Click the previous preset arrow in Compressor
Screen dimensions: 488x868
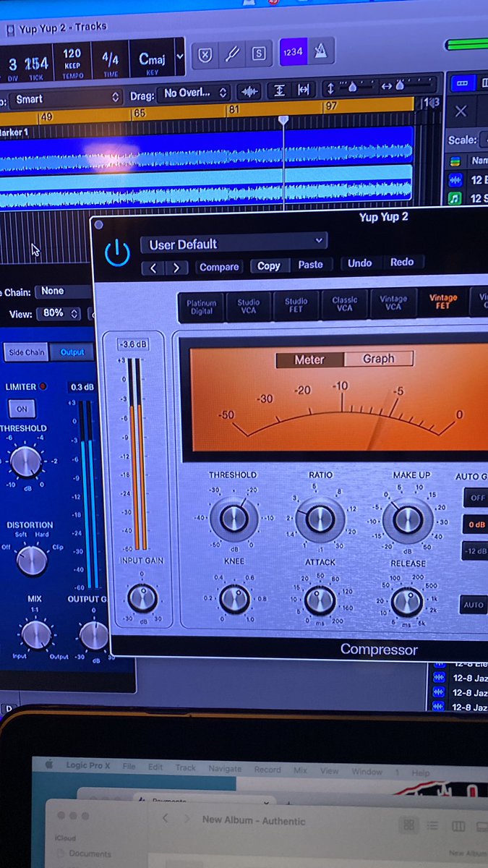153,268
